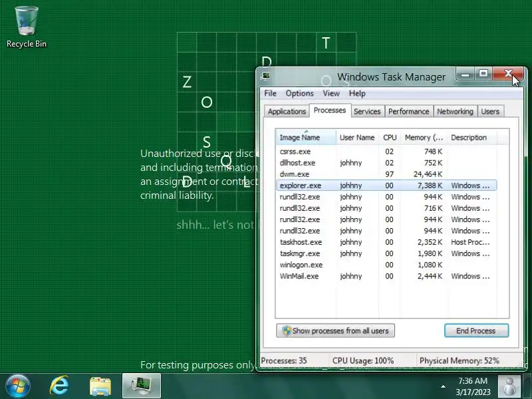Open the View menu
Viewport: 532px width, 399px height.
tap(331, 93)
